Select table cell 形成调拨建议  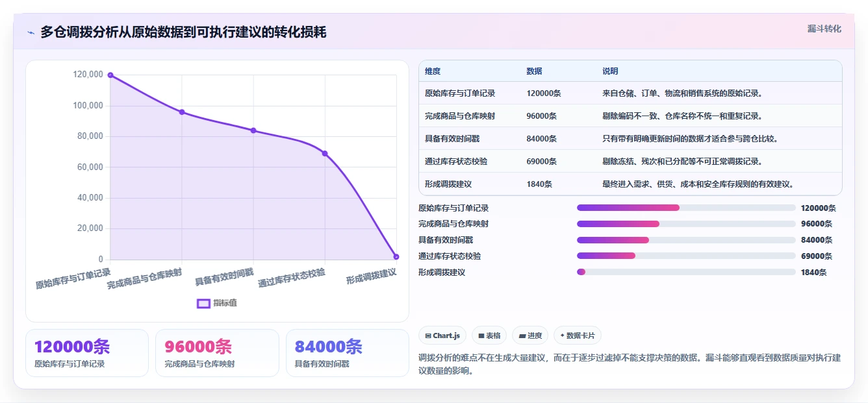pos(448,184)
